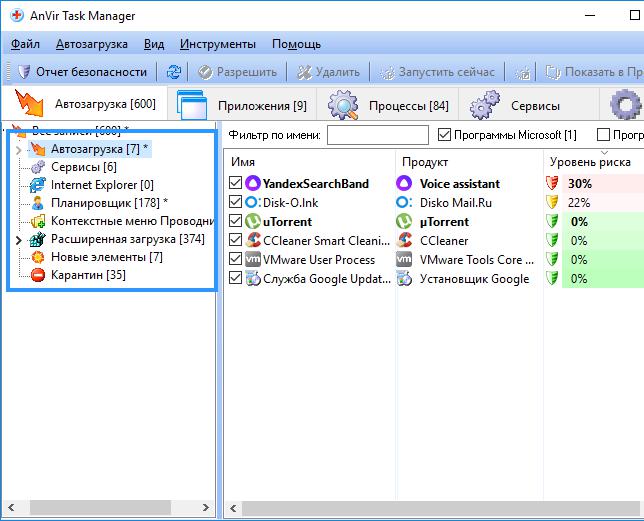Click inside the name filter field

pyautogui.click(x=377, y=135)
